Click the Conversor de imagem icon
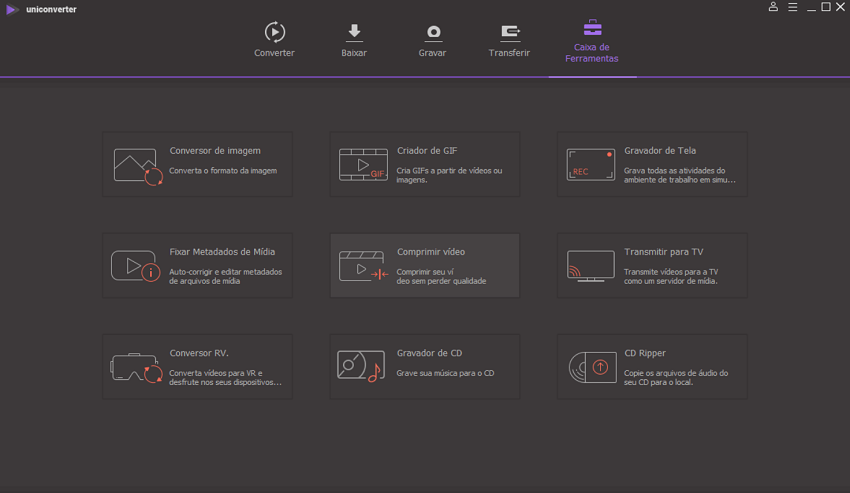The height and width of the screenshot is (493, 850). 137,165
